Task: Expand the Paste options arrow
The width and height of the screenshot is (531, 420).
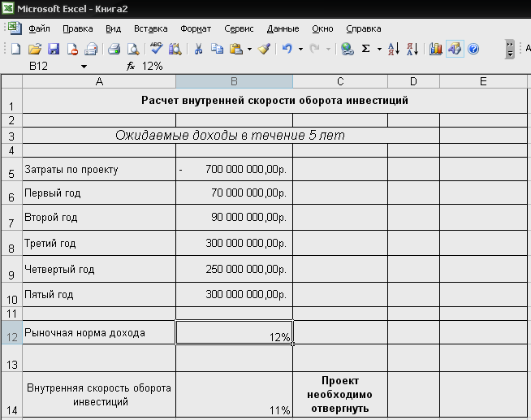Action: tap(249, 50)
